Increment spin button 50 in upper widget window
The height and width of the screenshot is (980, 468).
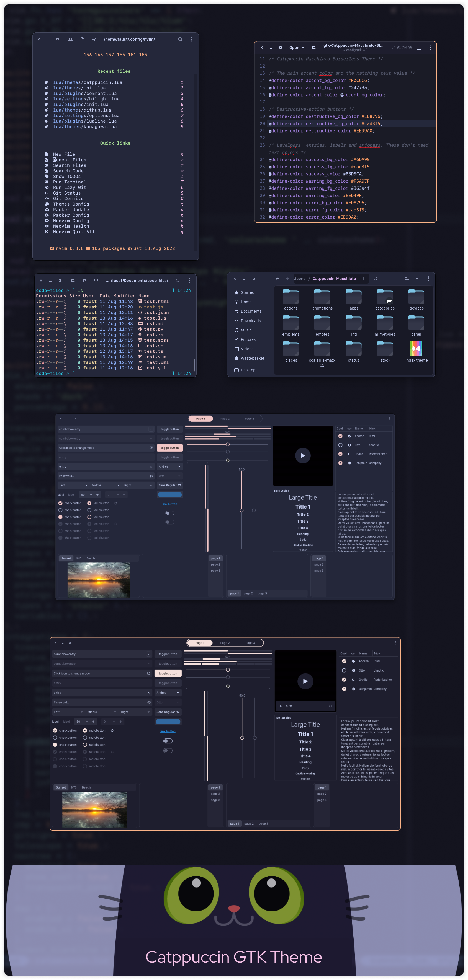(97, 495)
